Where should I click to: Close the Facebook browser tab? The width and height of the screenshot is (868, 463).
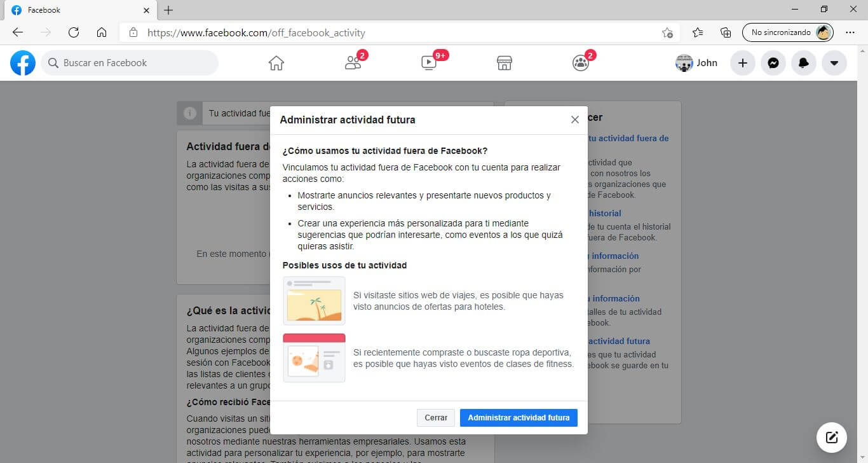pyautogui.click(x=146, y=10)
